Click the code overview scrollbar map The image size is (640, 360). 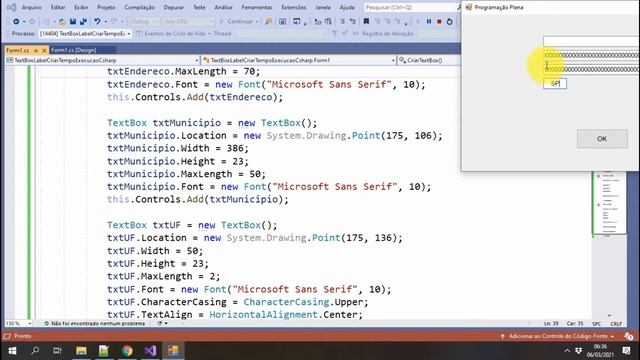[609, 204]
